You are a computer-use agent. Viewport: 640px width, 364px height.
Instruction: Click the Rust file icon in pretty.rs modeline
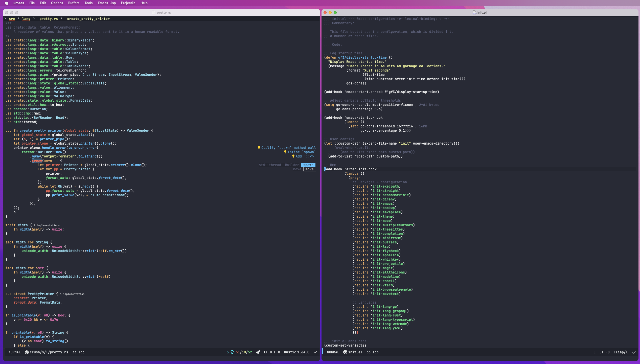(27, 352)
